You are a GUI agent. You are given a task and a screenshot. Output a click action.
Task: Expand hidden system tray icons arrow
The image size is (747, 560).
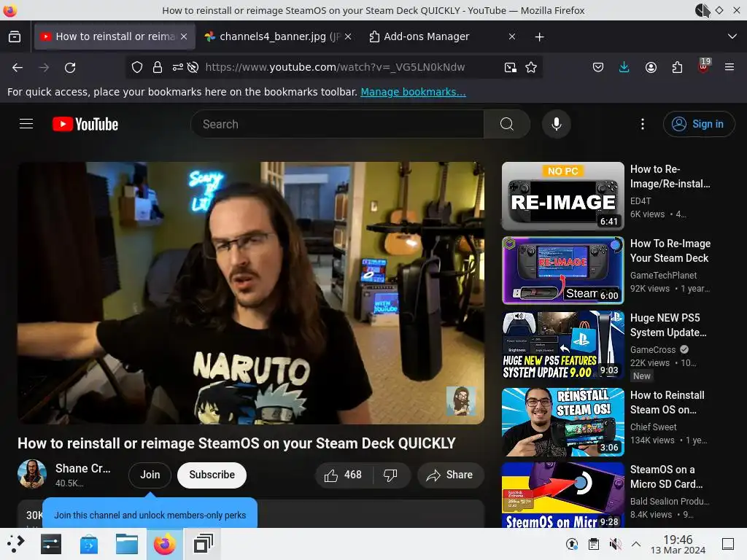(x=636, y=544)
